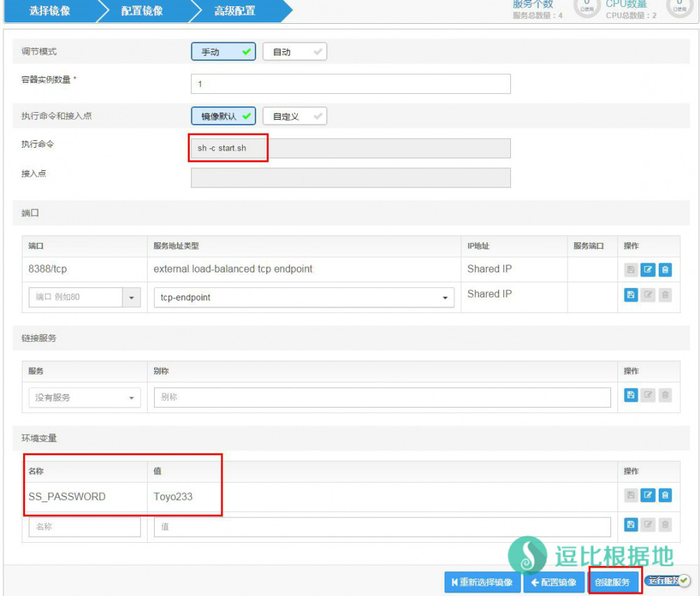
Task: Save the new tcp-endpoint port row
Action: click(631, 295)
